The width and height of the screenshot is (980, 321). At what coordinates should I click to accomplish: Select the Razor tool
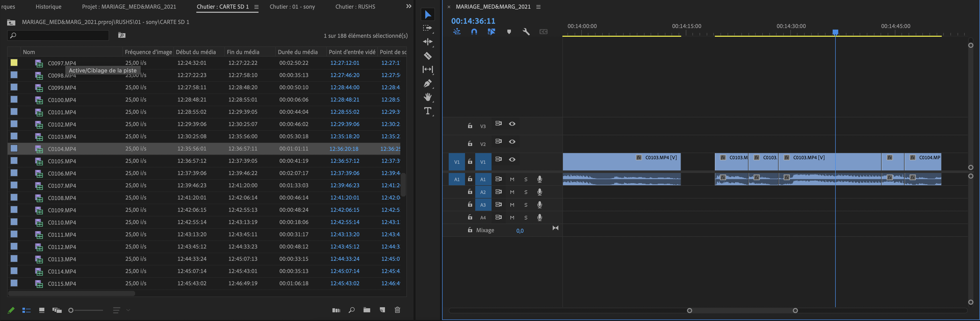428,56
